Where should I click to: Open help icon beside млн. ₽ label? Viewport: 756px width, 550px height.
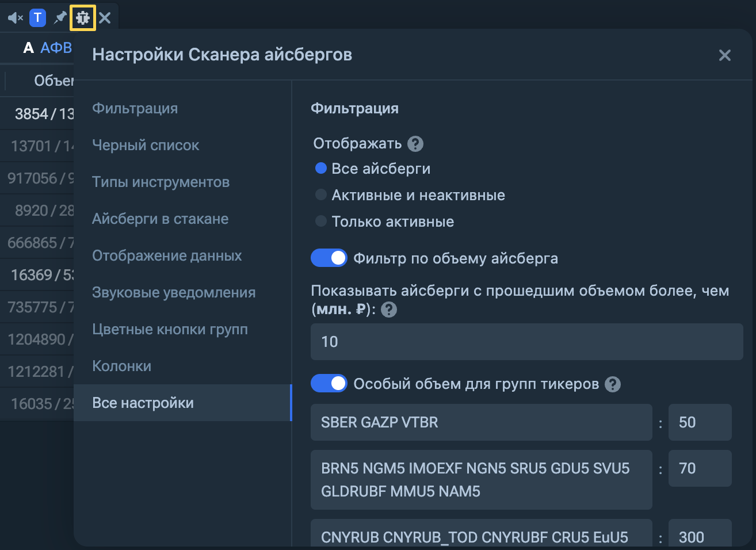pos(389,310)
